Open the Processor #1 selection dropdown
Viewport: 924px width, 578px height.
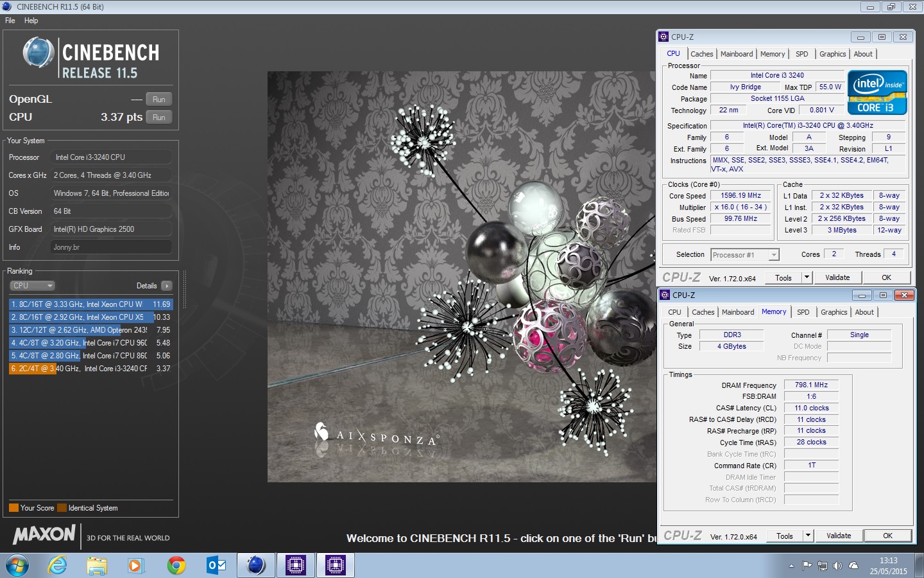pos(745,255)
